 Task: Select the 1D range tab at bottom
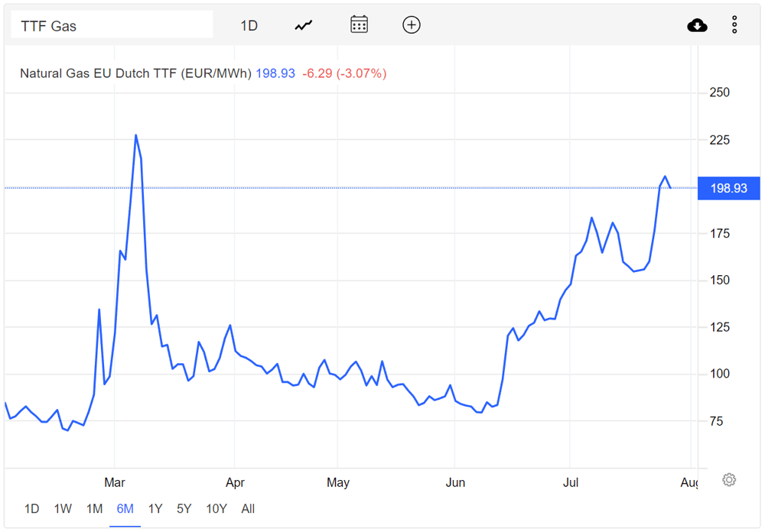point(31,509)
